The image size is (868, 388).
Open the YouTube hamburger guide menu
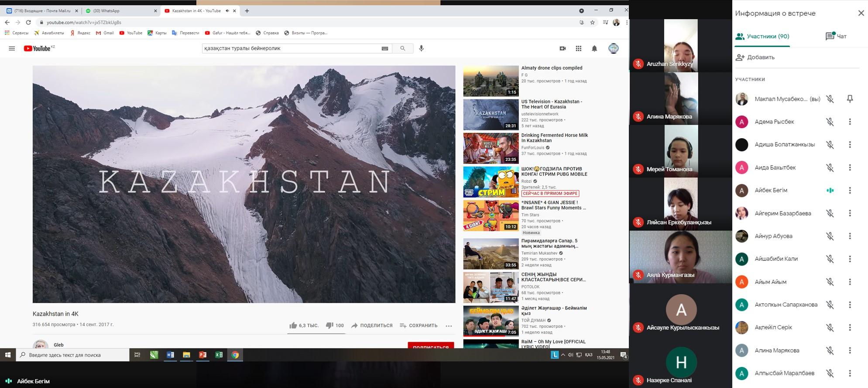(x=12, y=48)
